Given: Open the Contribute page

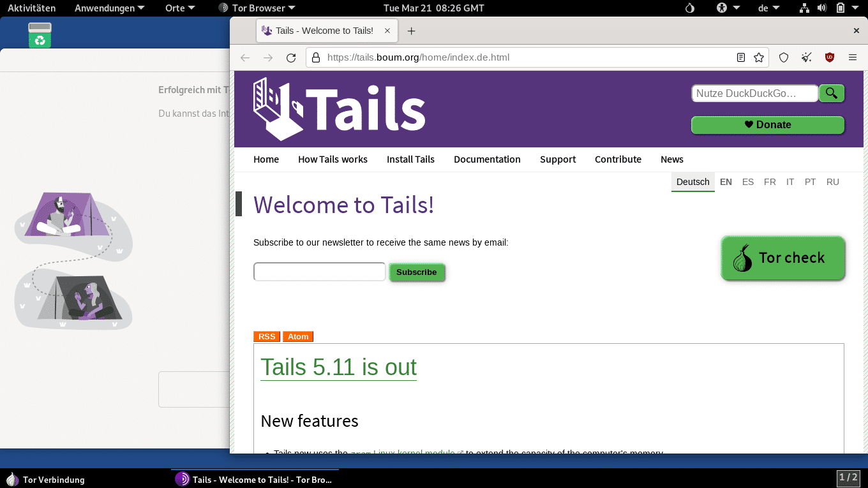Looking at the screenshot, I should coord(618,159).
